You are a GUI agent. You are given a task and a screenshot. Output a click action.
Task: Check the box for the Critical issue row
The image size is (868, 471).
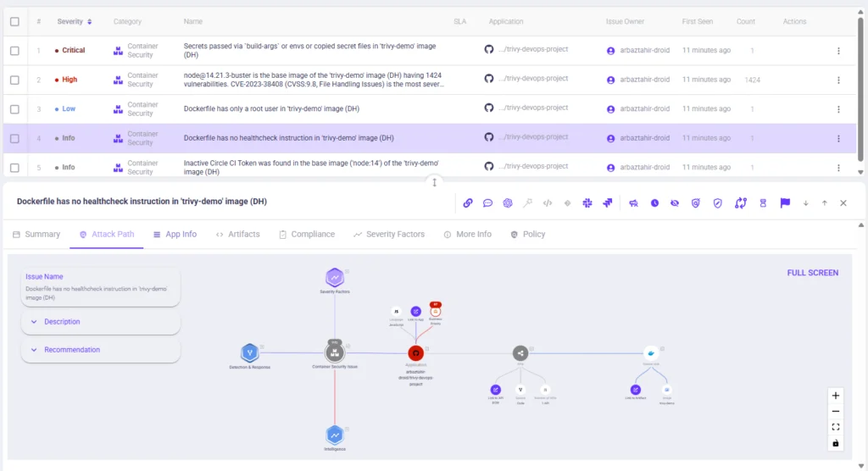[x=15, y=50]
